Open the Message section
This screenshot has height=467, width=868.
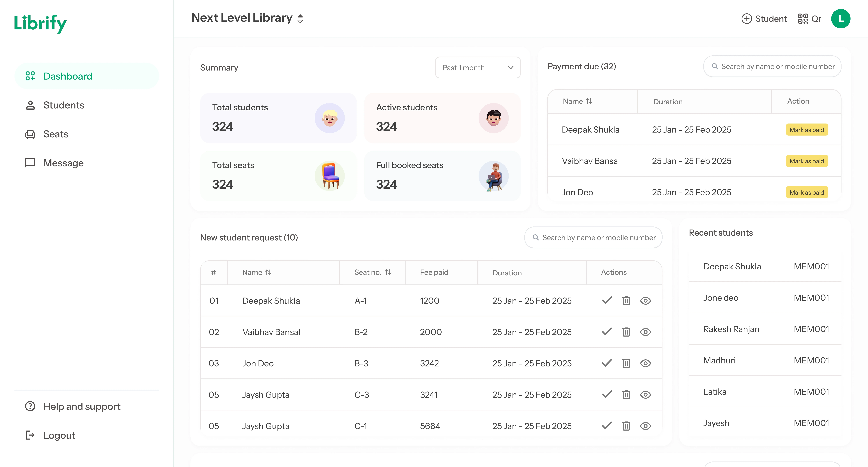(63, 163)
